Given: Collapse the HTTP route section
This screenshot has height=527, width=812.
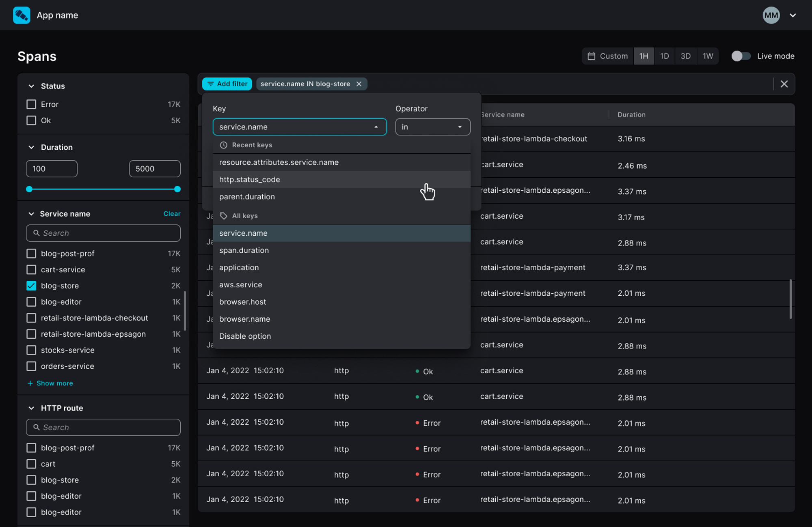Looking at the screenshot, I should pos(31,408).
